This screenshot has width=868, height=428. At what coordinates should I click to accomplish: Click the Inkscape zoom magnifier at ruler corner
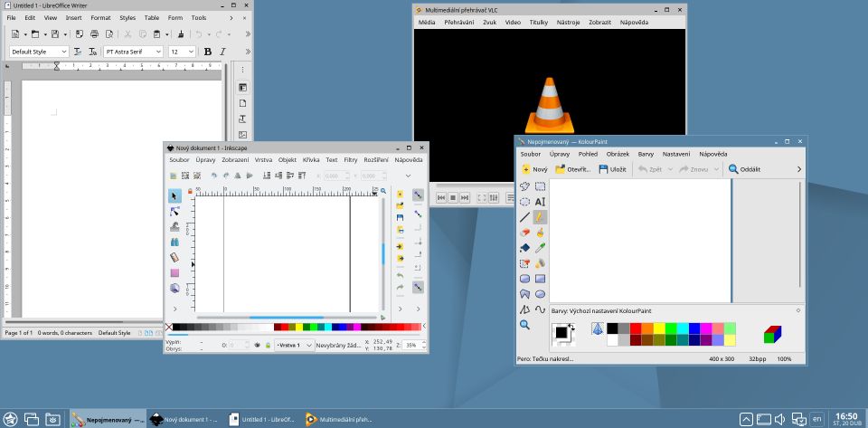click(x=383, y=191)
